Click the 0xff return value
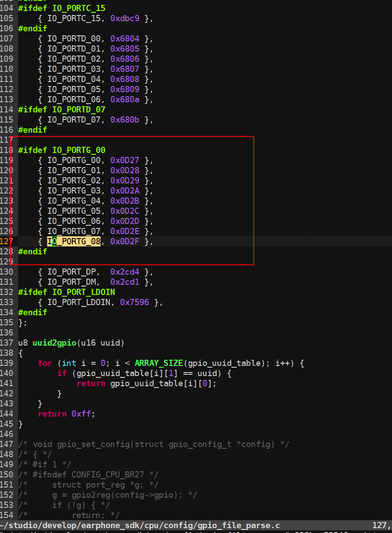The height and width of the screenshot is (533, 392). pyautogui.click(x=82, y=414)
